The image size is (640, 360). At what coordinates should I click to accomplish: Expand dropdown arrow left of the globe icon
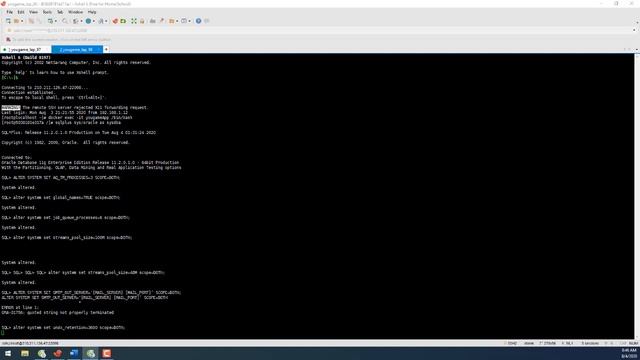(x=81, y=21)
